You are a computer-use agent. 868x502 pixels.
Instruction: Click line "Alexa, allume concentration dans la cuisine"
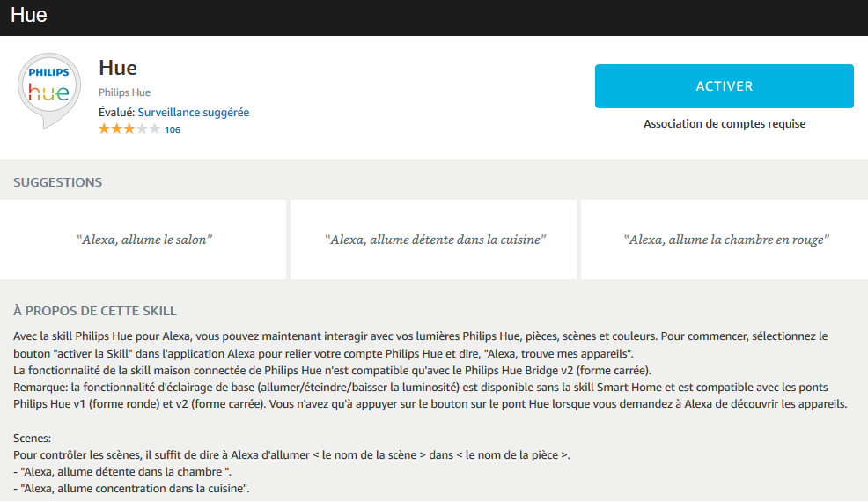(131, 489)
